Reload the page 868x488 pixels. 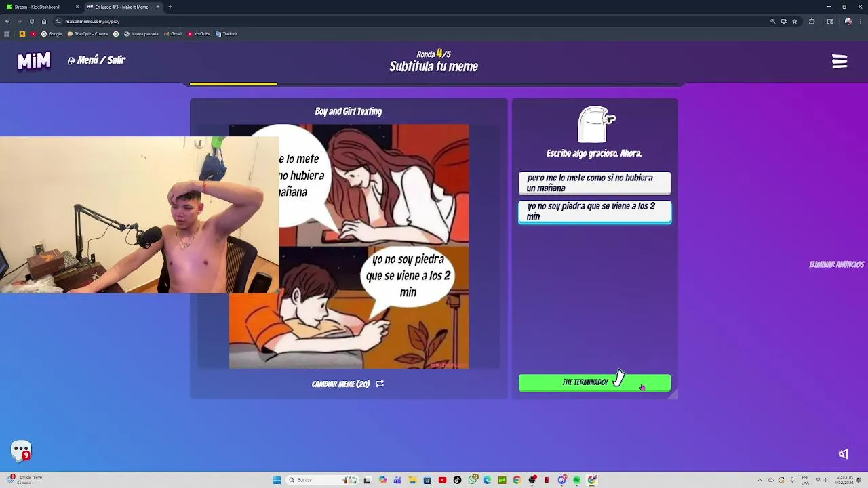[x=31, y=21]
